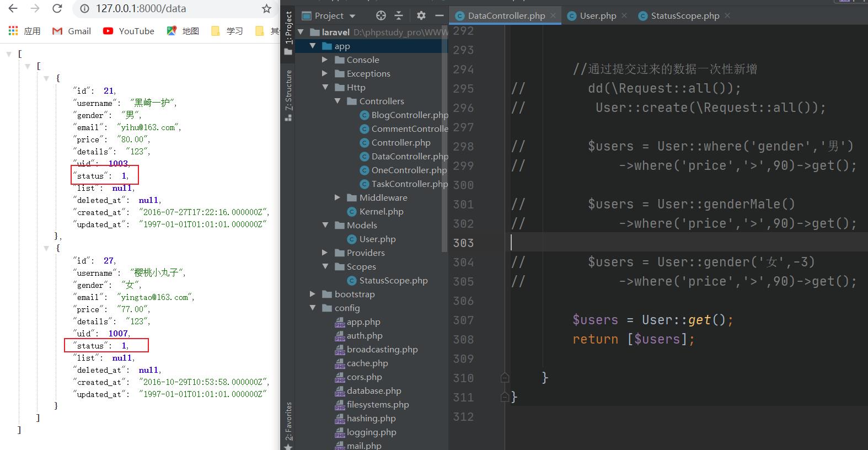Collapse the app folder
The image size is (868, 450).
click(313, 46)
